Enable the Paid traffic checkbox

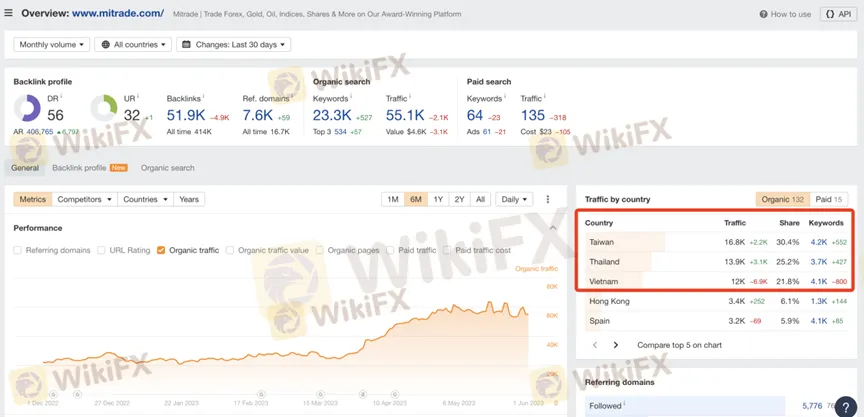pos(391,250)
